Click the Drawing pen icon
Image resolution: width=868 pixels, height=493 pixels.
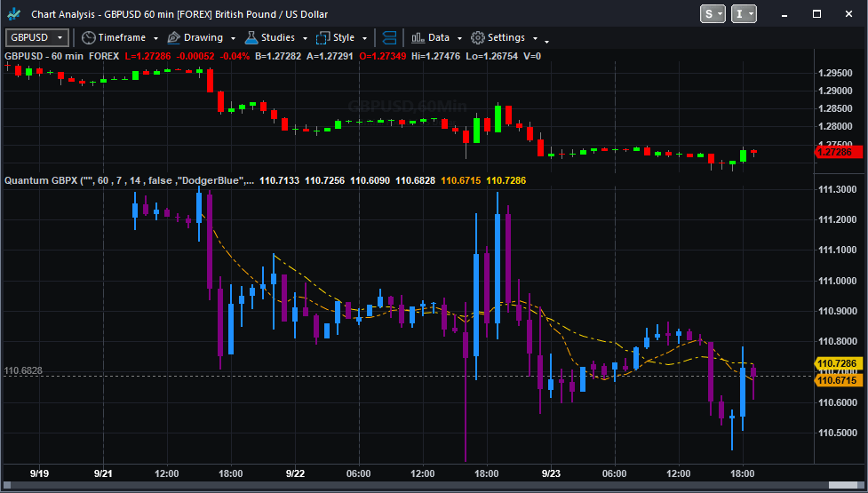point(174,37)
